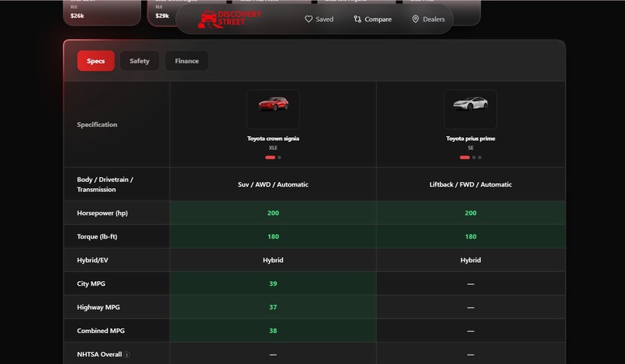The height and width of the screenshot is (364, 625).
Task: Click the Compare arrows icon
Action: click(357, 19)
